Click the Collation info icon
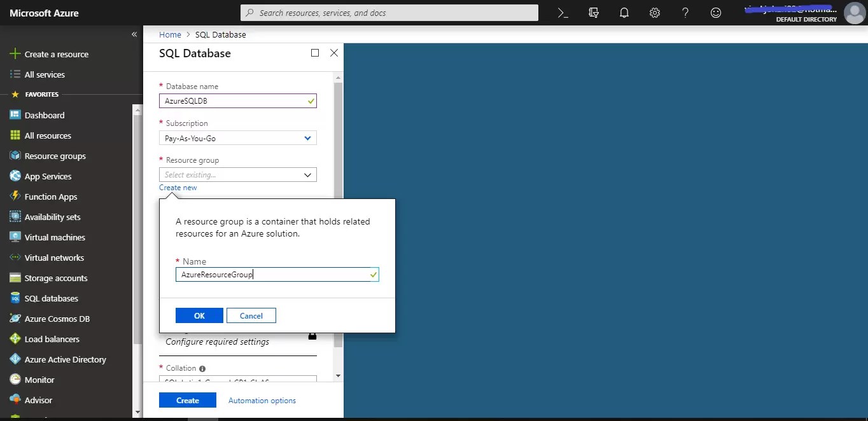Image resolution: width=868 pixels, height=421 pixels. [x=202, y=368]
